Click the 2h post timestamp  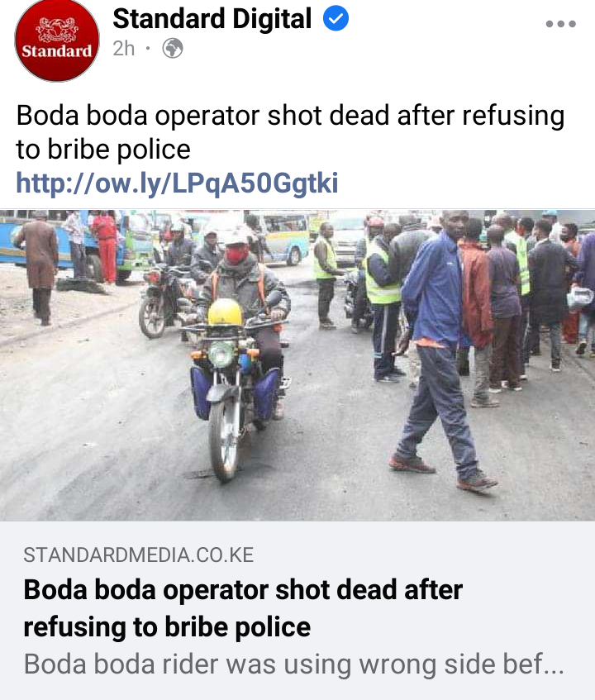pyautogui.click(x=124, y=48)
